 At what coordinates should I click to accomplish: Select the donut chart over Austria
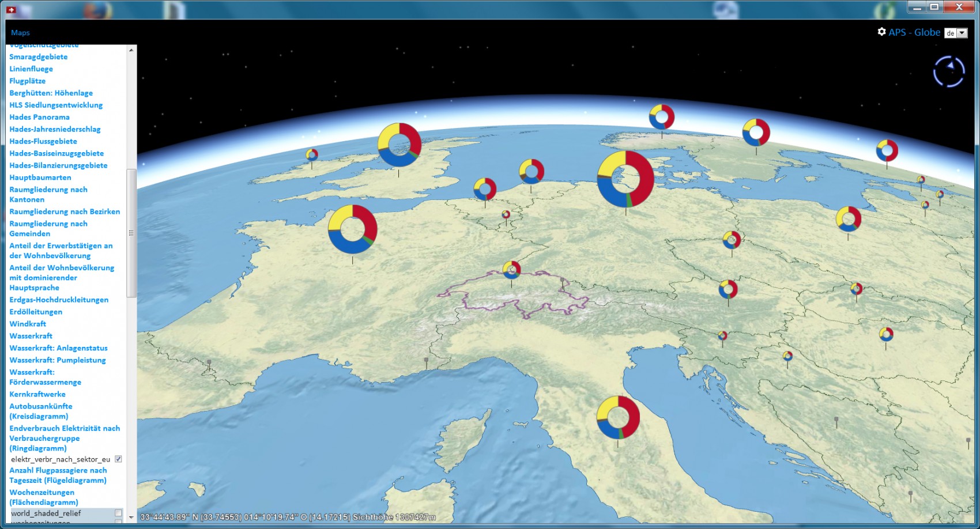pos(728,289)
